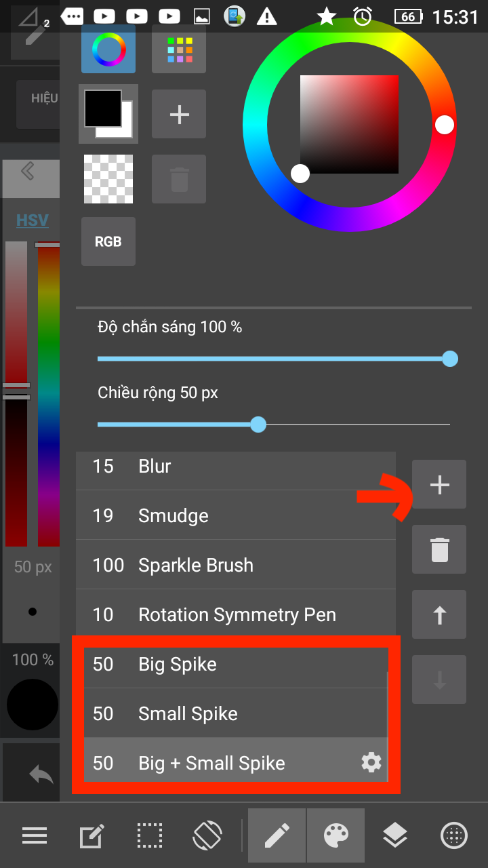Open the color palette panel
This screenshot has width=488, height=868.
tap(336, 835)
